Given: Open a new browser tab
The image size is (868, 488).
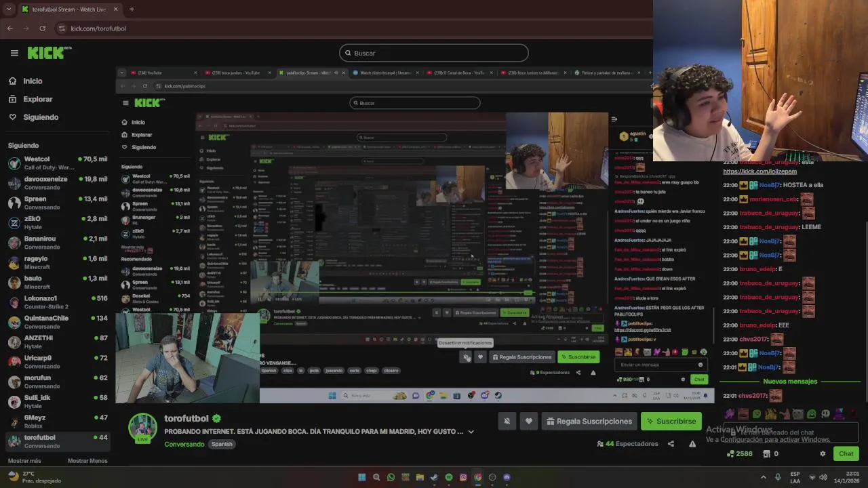Looking at the screenshot, I should point(132,9).
